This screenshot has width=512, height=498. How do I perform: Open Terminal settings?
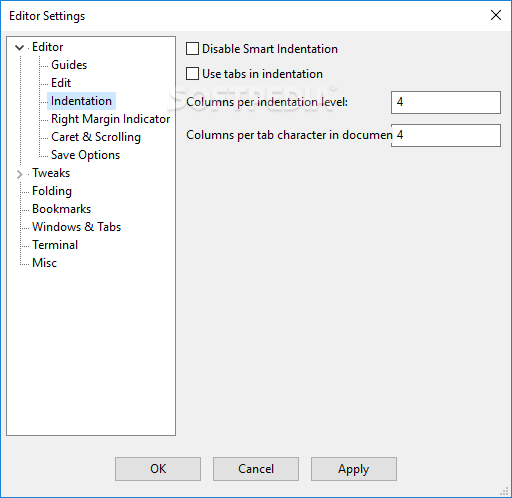55,245
